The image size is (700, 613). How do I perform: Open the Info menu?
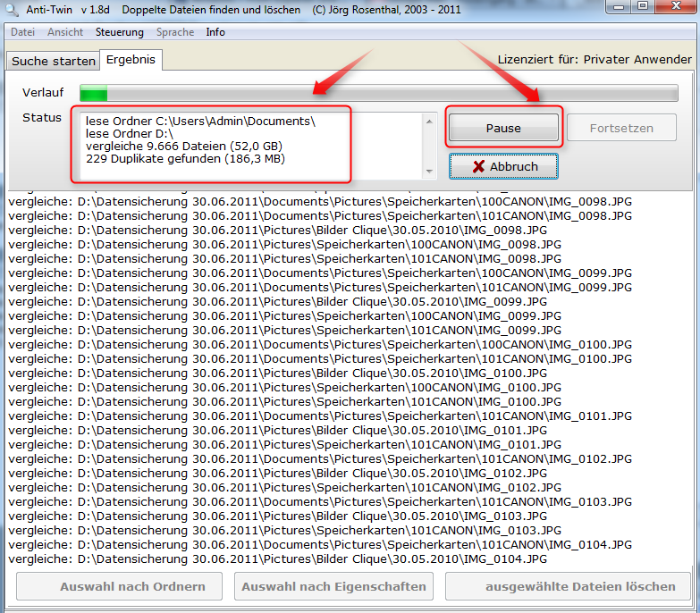[215, 32]
